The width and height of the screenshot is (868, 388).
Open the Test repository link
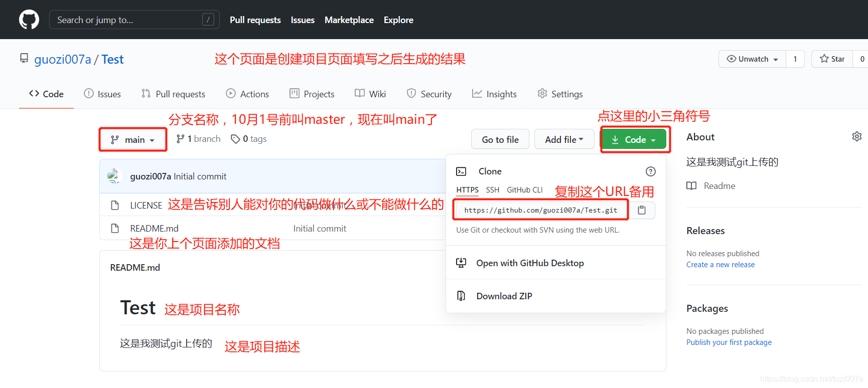112,59
